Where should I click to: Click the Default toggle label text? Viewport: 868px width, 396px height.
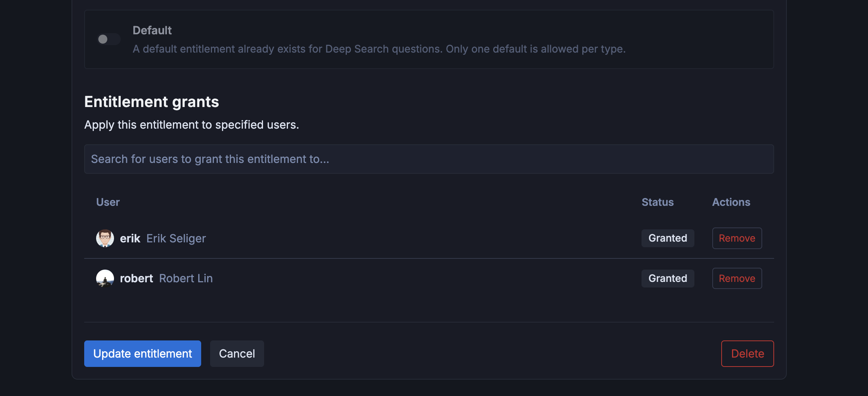[152, 30]
